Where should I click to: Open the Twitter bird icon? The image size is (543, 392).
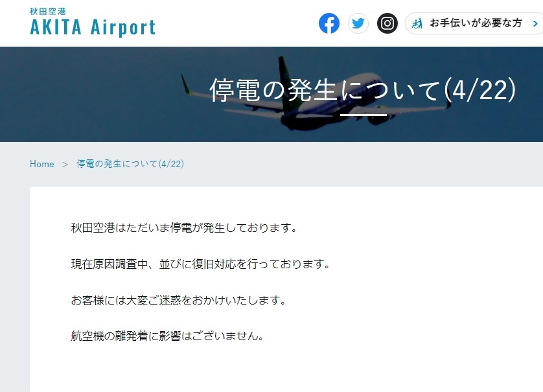358,23
